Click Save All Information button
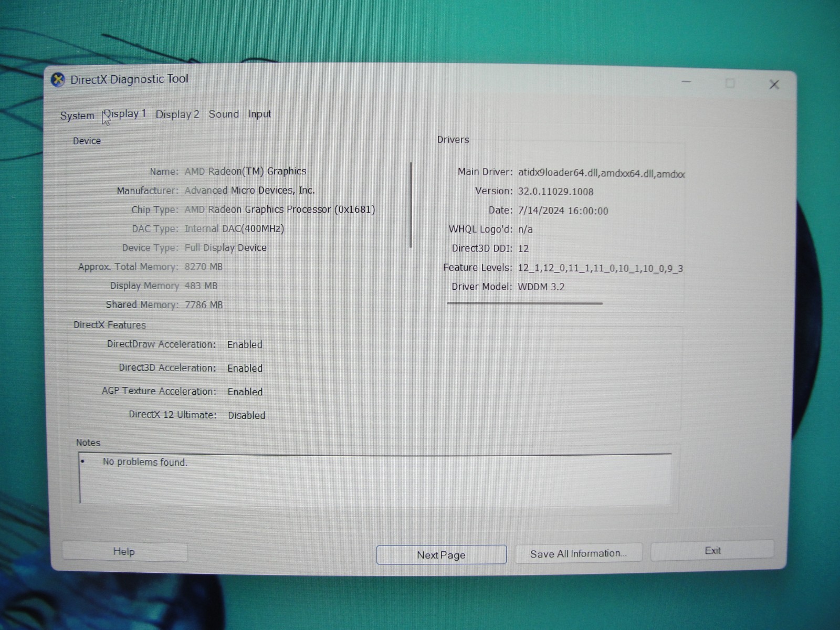 (579, 553)
